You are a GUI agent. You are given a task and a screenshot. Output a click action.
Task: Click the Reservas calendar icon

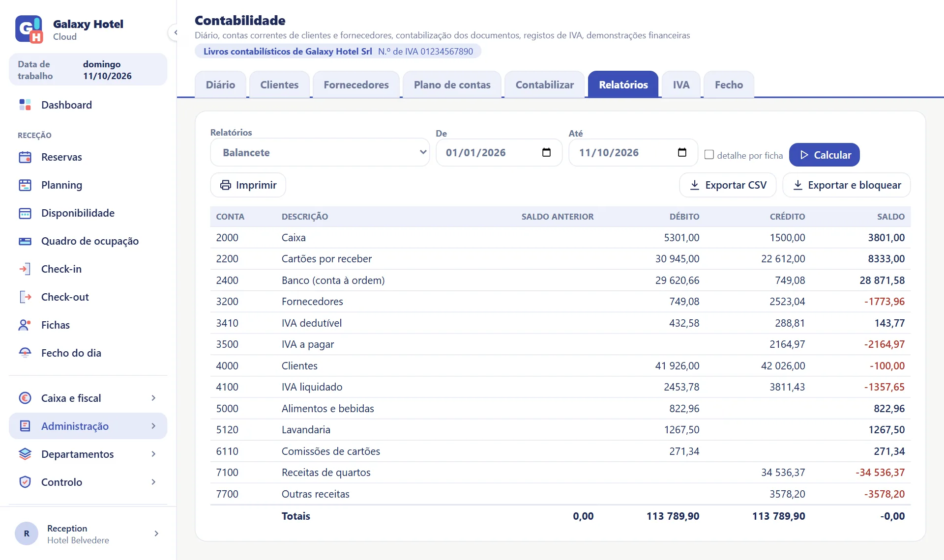click(x=25, y=157)
